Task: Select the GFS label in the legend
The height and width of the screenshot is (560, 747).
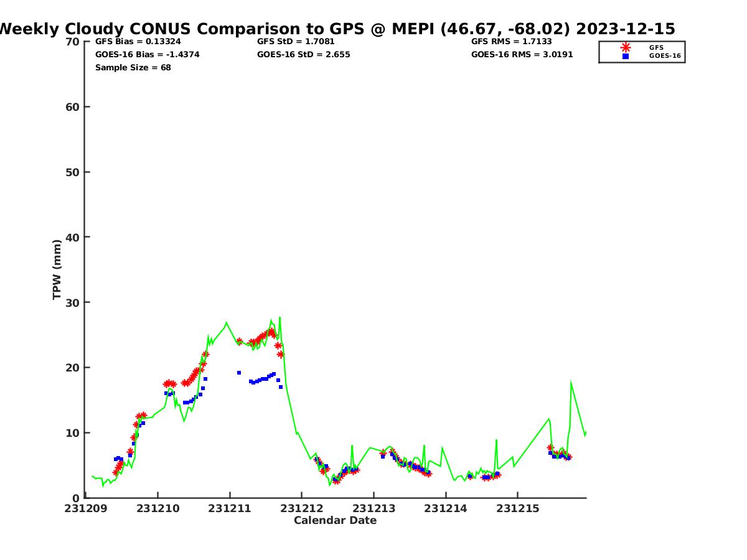Action: tap(656, 47)
